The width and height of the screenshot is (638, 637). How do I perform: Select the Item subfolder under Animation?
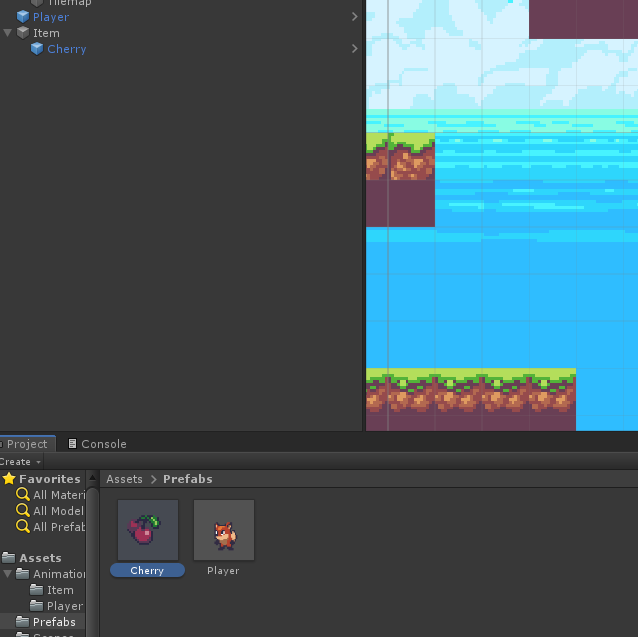60,590
